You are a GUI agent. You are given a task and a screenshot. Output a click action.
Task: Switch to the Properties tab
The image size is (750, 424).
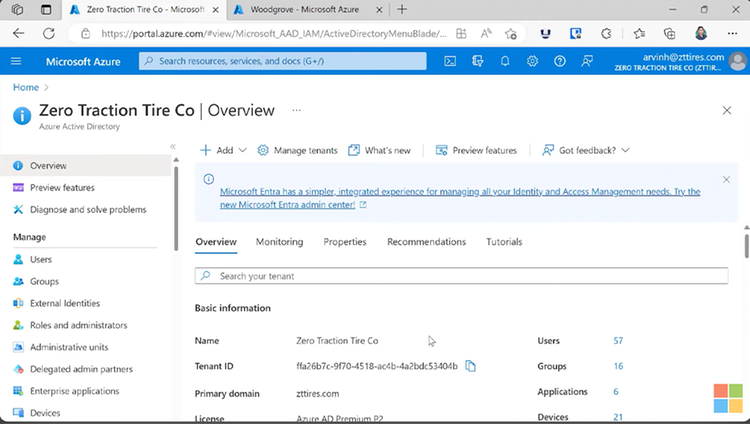pos(345,242)
